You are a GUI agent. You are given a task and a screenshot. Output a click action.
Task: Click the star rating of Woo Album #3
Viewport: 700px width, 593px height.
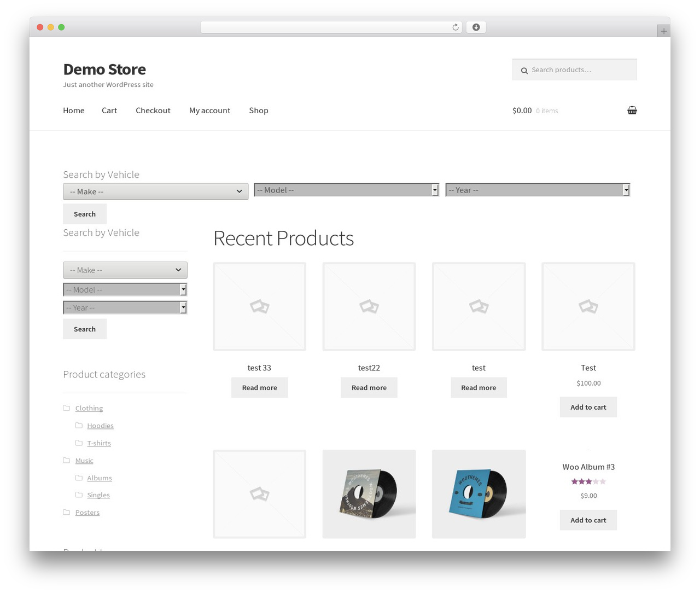pos(588,481)
